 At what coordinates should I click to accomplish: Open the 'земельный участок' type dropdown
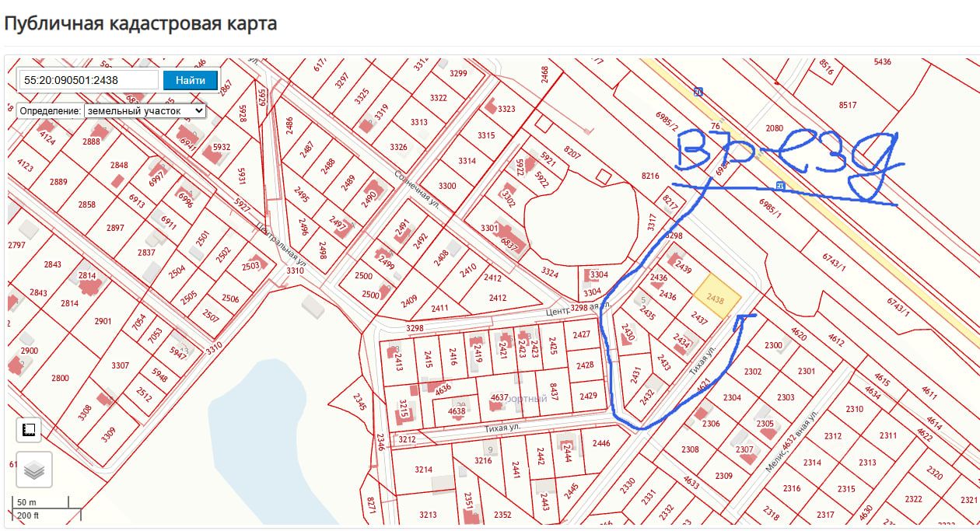click(x=145, y=110)
